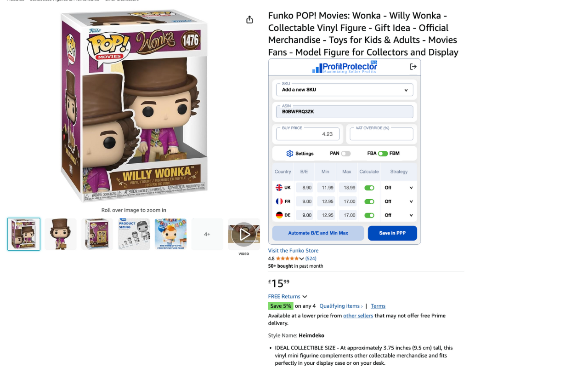Expand the FREE Returns chevron
Image resolution: width=588 pixels, height=368 pixels.
pyautogui.click(x=305, y=297)
